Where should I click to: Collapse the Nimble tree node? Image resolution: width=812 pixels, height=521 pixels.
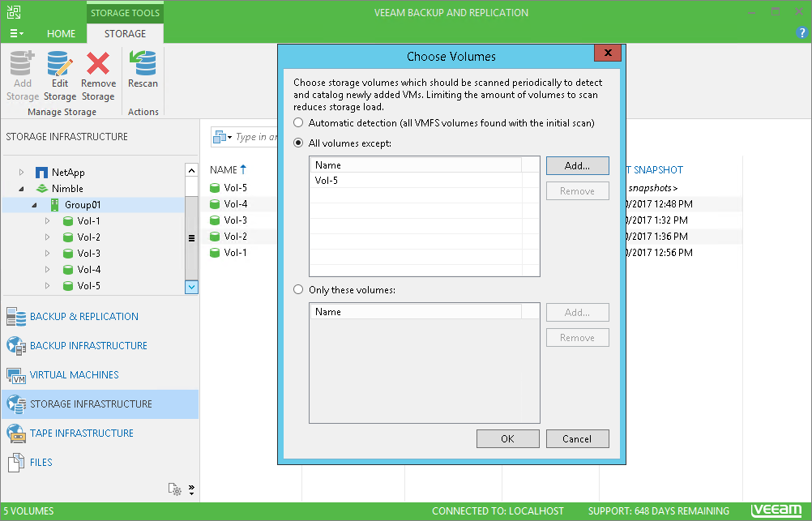tap(21, 189)
